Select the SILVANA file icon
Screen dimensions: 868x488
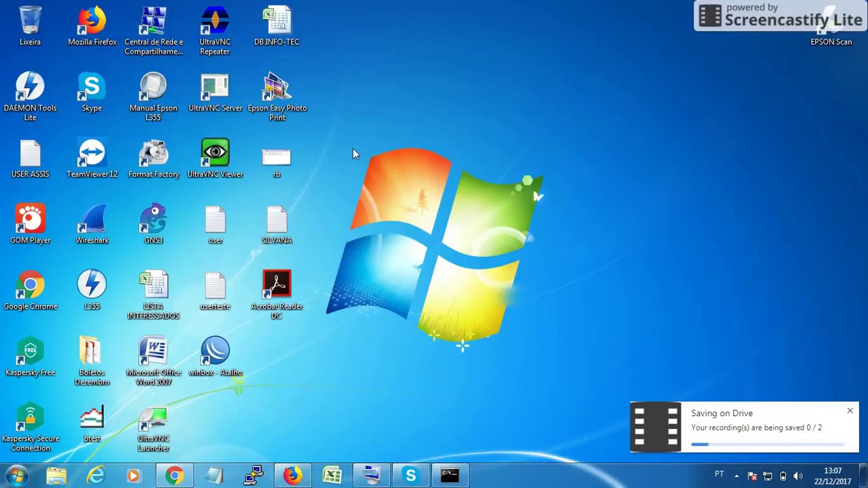pyautogui.click(x=277, y=224)
